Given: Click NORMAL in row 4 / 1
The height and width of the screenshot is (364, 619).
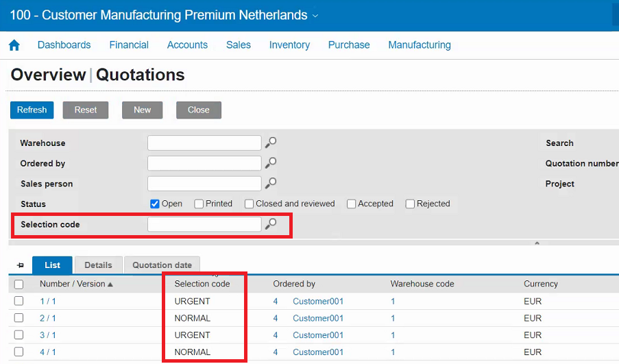Looking at the screenshot, I should (x=192, y=352).
